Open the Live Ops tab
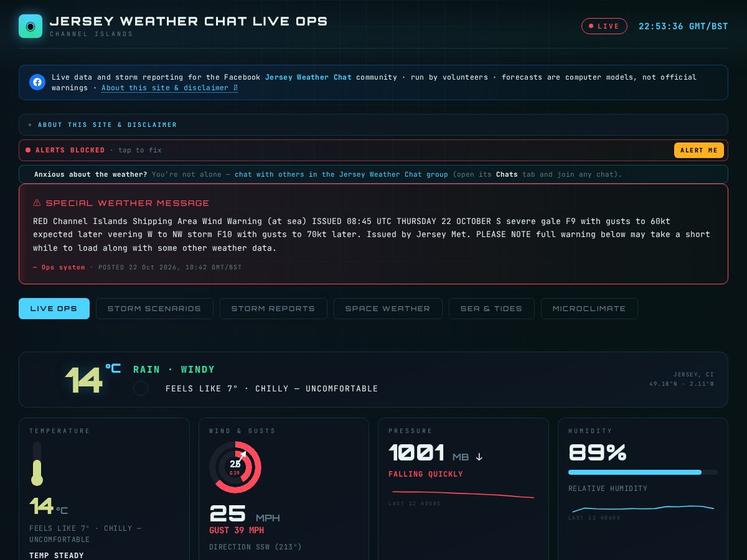Screen dimensions: 747x560 54,309
